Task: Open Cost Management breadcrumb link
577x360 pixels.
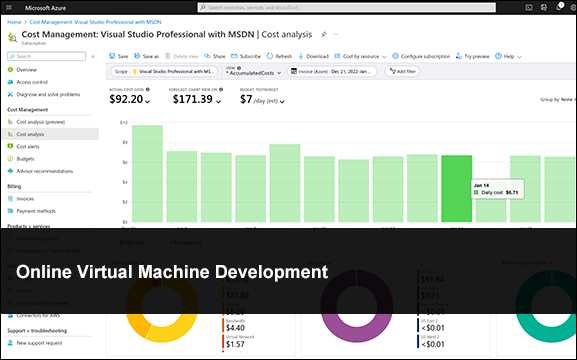Action: tap(95, 22)
